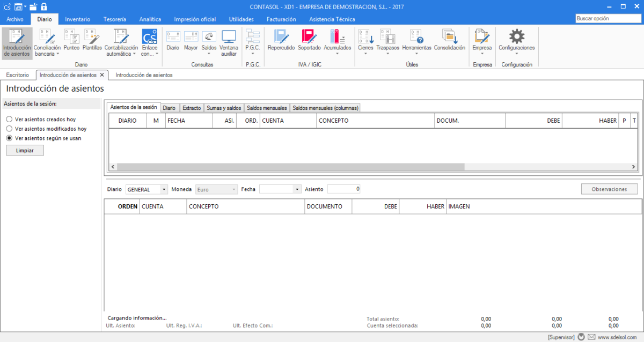Viewport: 644px width, 342px height.
Task: Click the IVA Repercutido icon
Action: (281, 40)
